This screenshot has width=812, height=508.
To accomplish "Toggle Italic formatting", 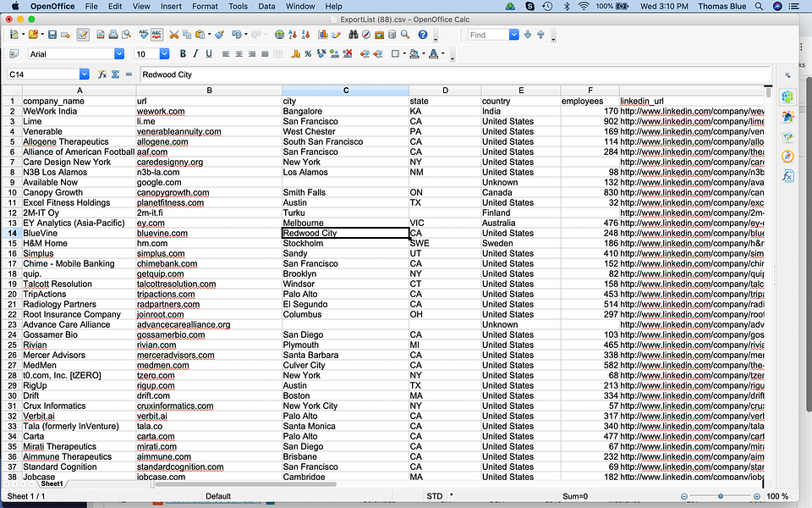I will pos(195,53).
